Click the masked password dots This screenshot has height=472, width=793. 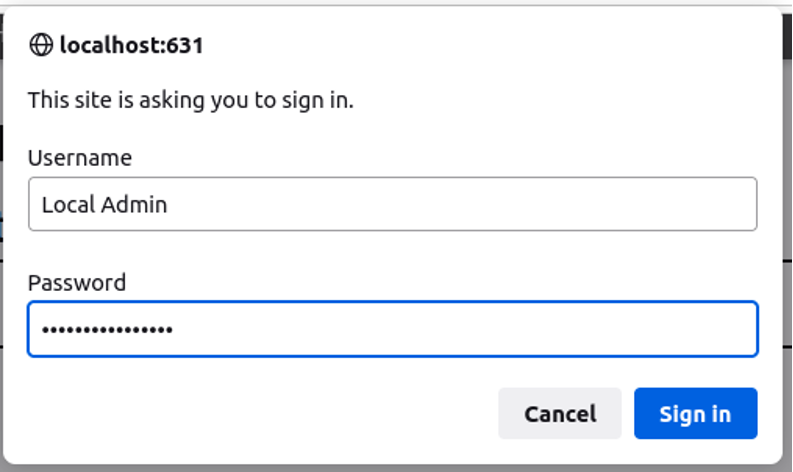pyautogui.click(x=107, y=330)
